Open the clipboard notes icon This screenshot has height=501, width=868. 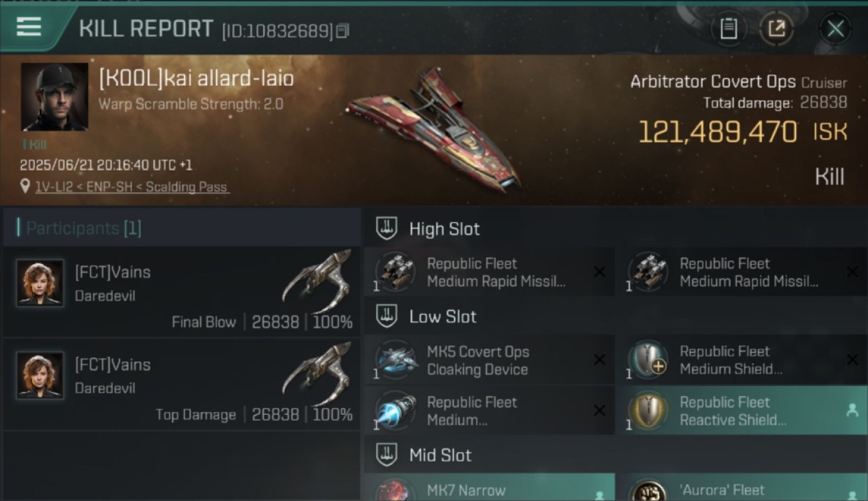[x=728, y=29]
